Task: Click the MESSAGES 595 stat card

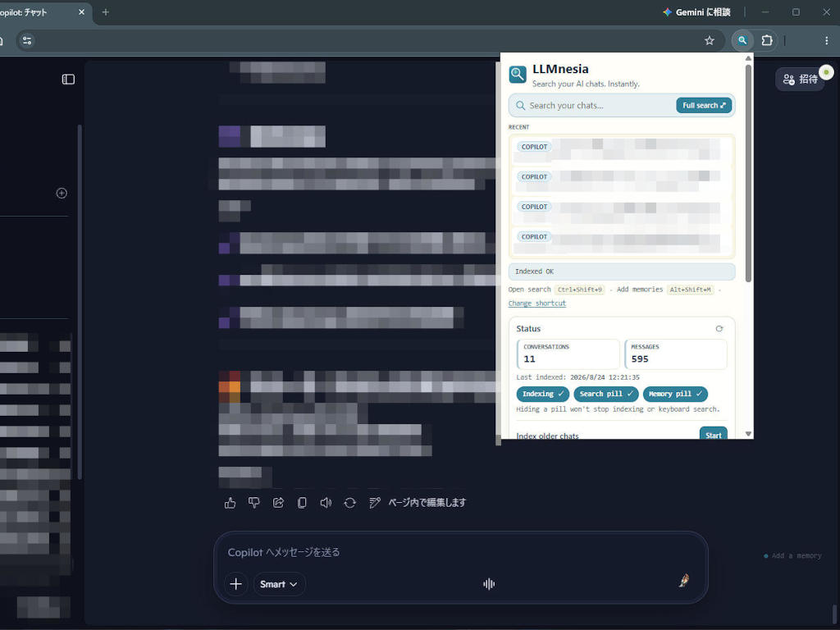Action: [676, 354]
